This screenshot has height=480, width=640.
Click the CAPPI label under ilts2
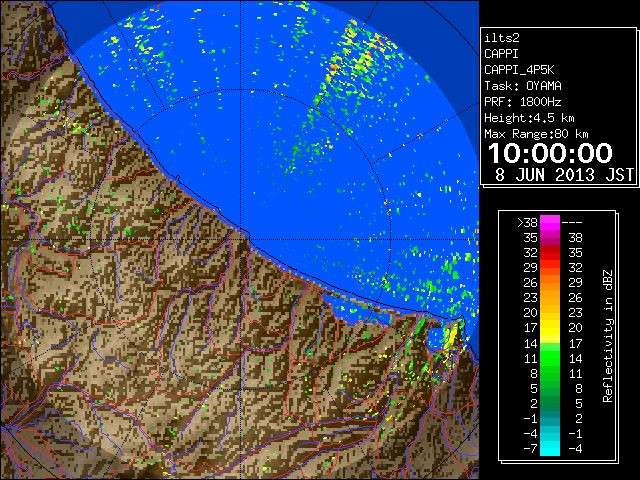pos(501,54)
